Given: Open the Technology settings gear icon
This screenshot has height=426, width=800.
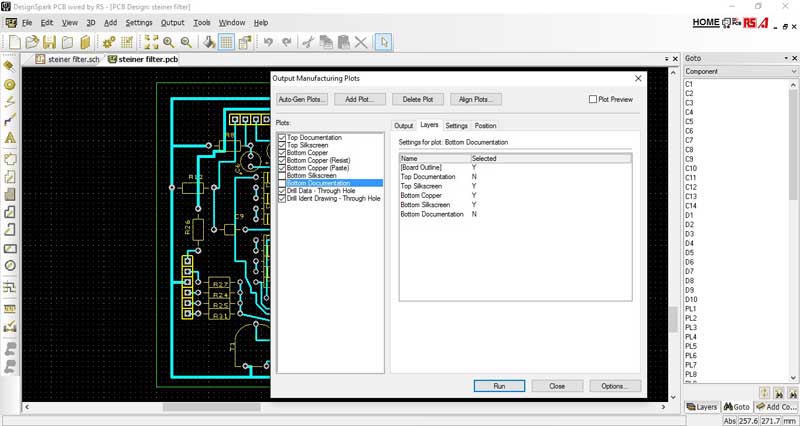Looking at the screenshot, I should click(109, 42).
